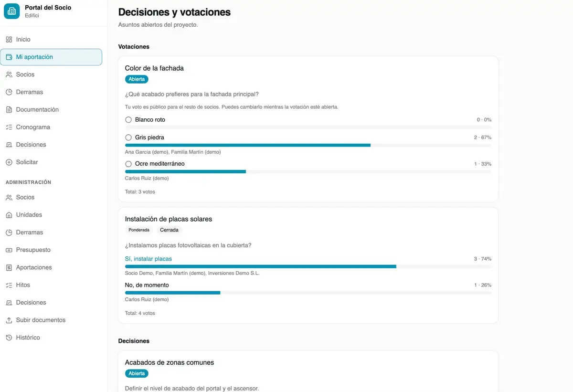The width and height of the screenshot is (573, 392).
Task: Click the No, de momento result bar
Action: 308,293
